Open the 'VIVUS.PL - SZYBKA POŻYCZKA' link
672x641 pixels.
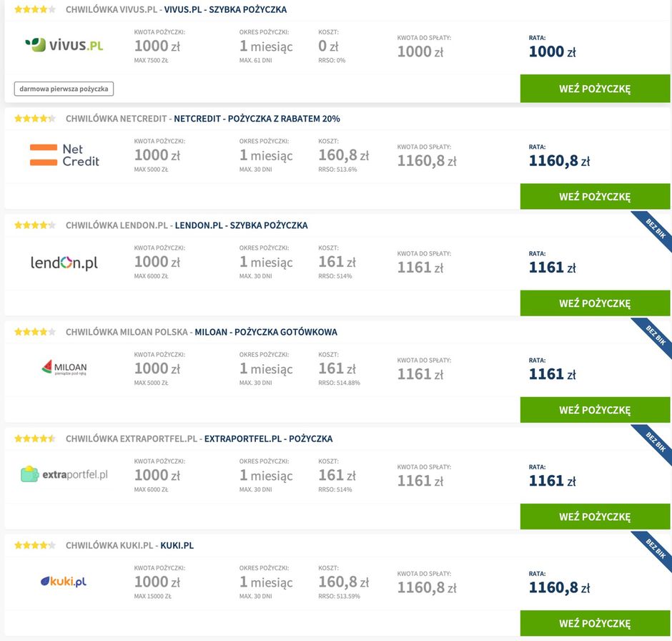(225, 9)
